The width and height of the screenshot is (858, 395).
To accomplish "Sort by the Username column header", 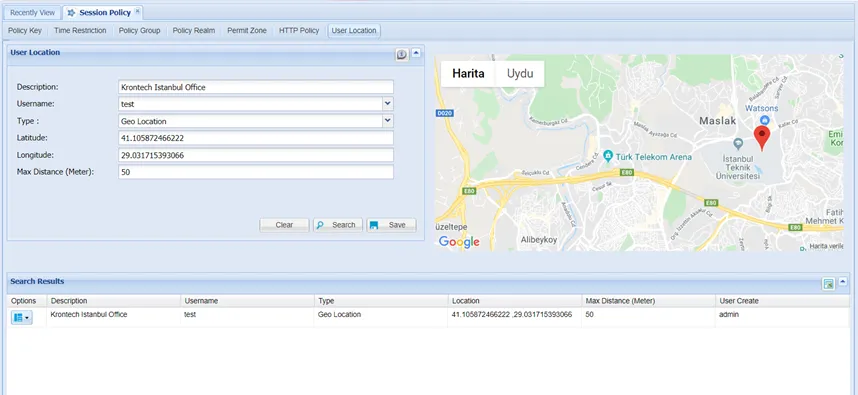I will tap(247, 301).
